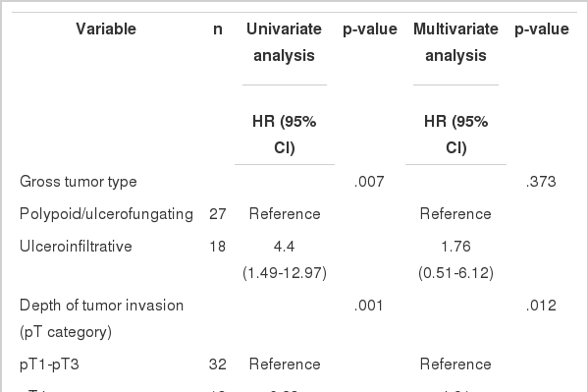Select the Multivariate analysis header
The height and width of the screenshot is (392, 588).
(x=456, y=42)
